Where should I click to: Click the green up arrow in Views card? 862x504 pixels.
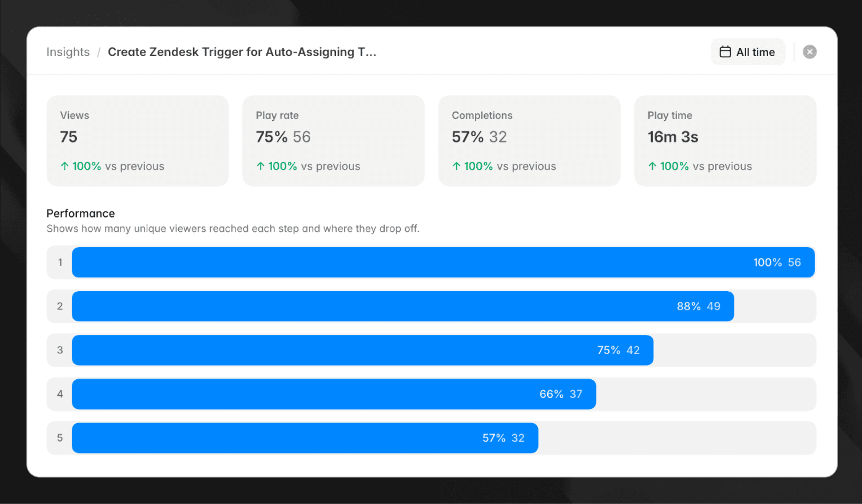click(x=65, y=166)
